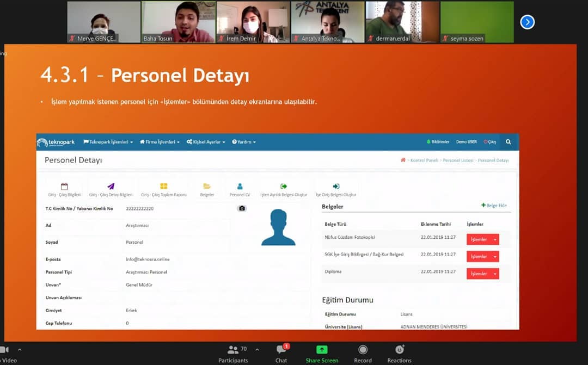Open the Belgeler folder icon
This screenshot has height=365, width=588.
[207, 187]
